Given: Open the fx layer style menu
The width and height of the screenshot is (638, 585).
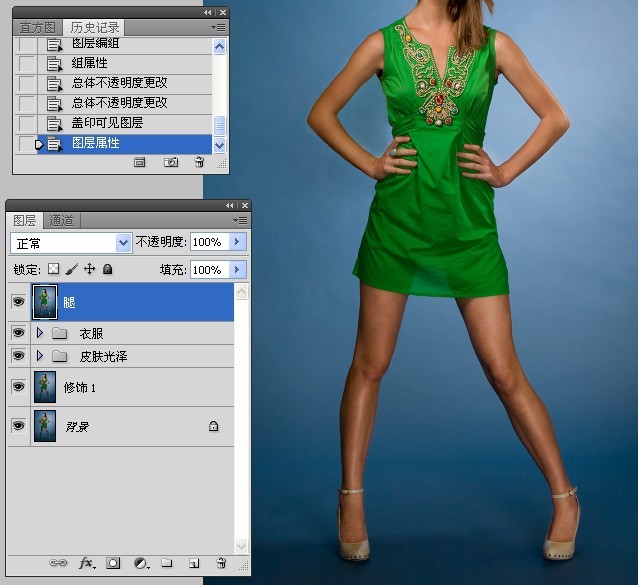Looking at the screenshot, I should (87, 563).
